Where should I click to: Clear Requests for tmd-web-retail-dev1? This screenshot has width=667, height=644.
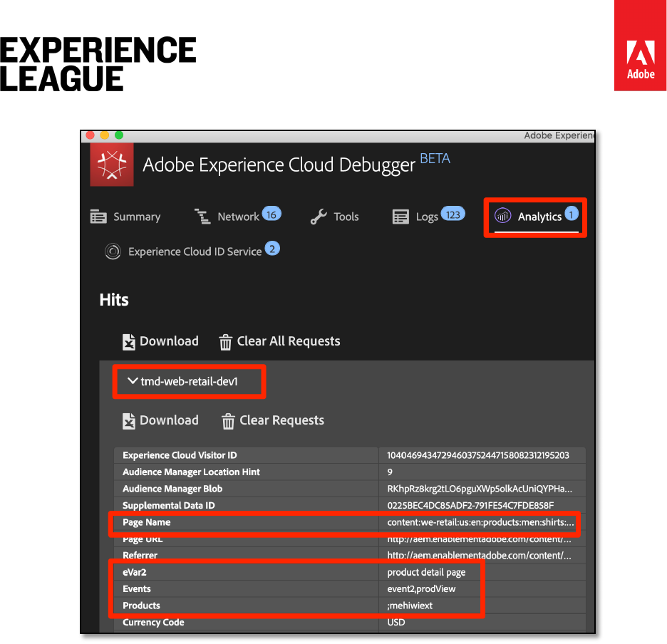pos(273,420)
